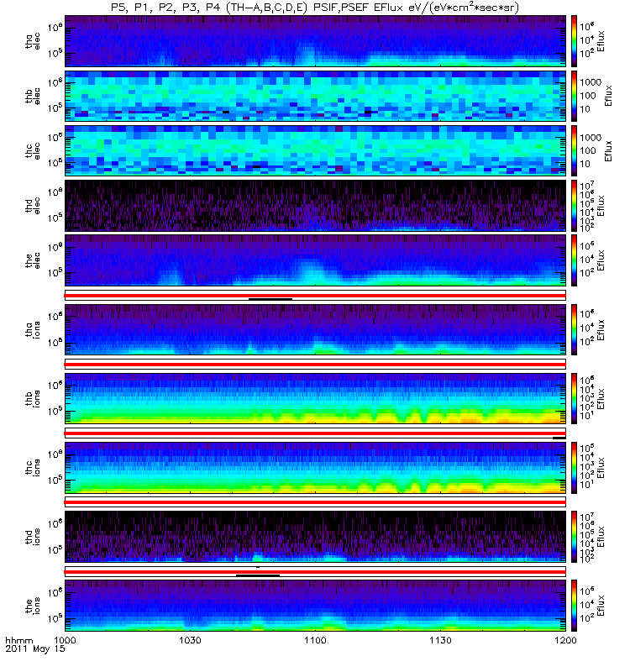Select the thc electron spectrogram panel
Viewport: 630px width, 672px height.
click(x=316, y=151)
